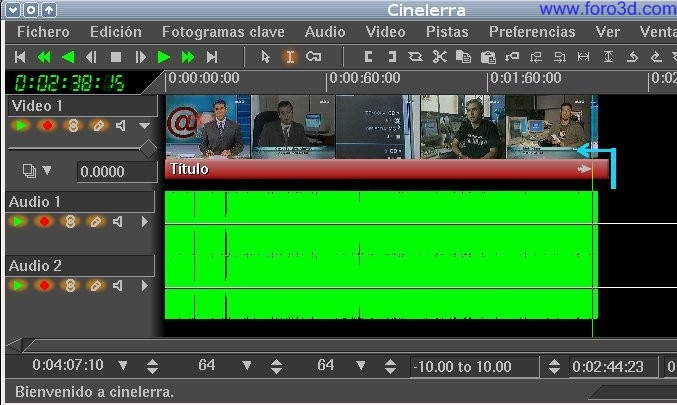Open the second 64 track zoom dropdown
Screen dimensions: 677x405
point(361,366)
